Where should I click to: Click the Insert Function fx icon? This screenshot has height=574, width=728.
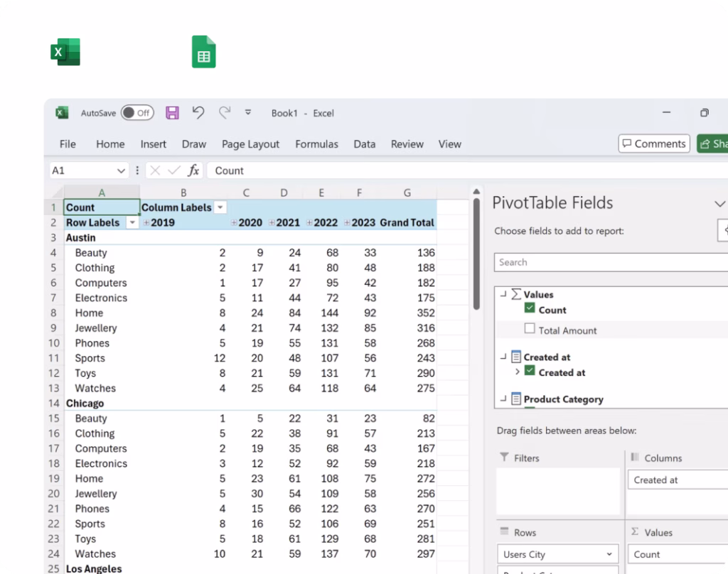tap(193, 170)
